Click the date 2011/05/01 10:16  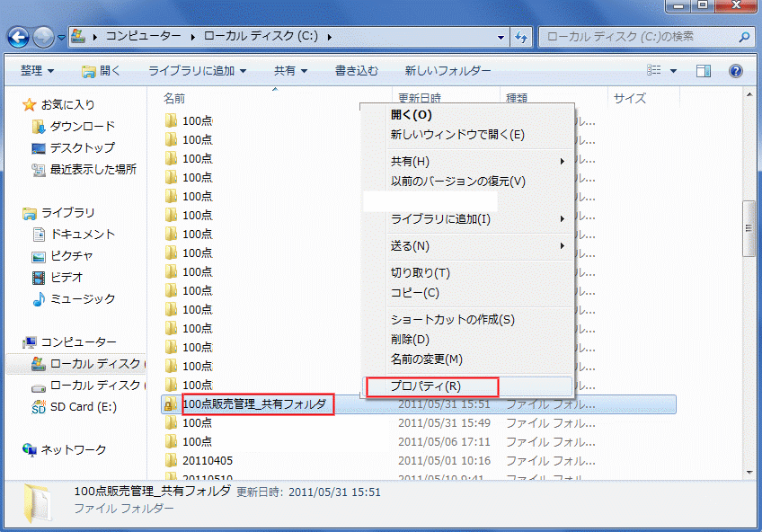(444, 461)
